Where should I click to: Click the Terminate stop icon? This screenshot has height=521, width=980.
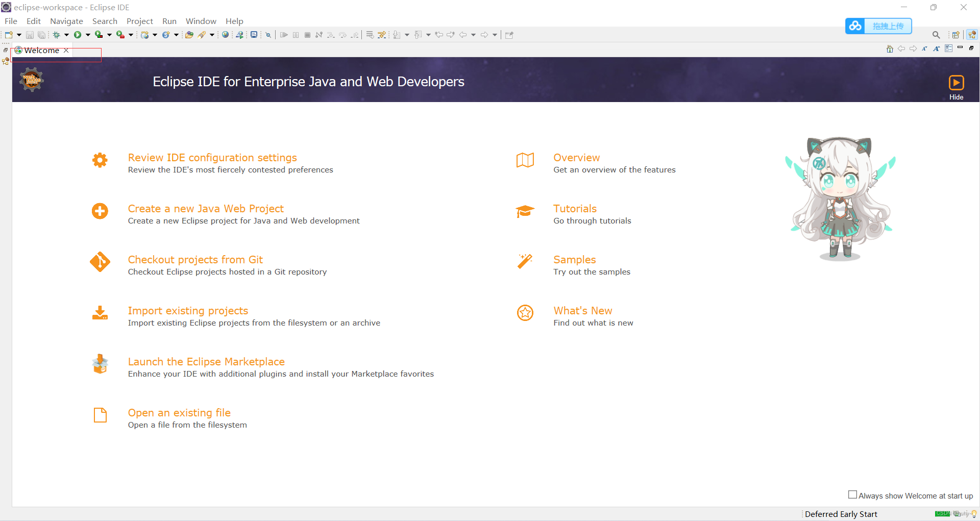[x=307, y=35]
